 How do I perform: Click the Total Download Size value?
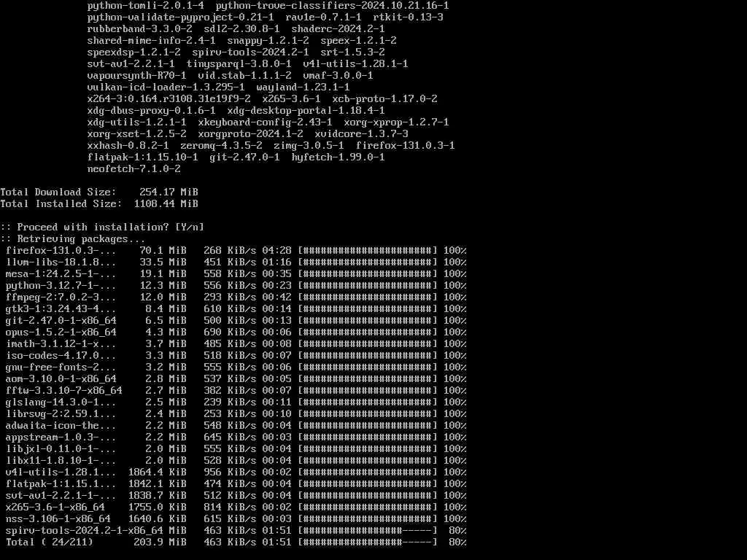(x=169, y=192)
